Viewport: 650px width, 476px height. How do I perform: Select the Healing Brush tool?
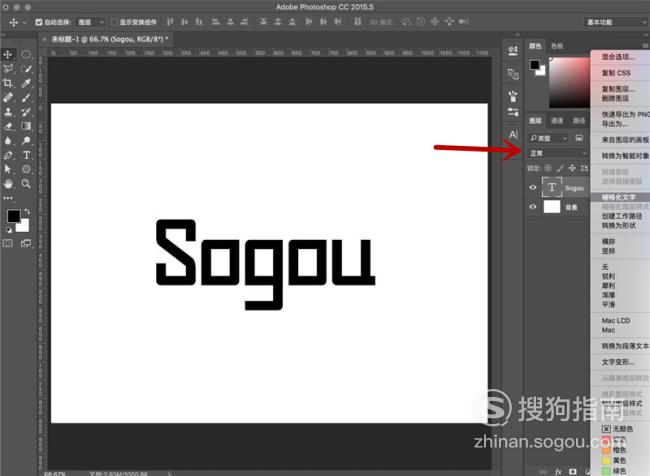pos(8,98)
